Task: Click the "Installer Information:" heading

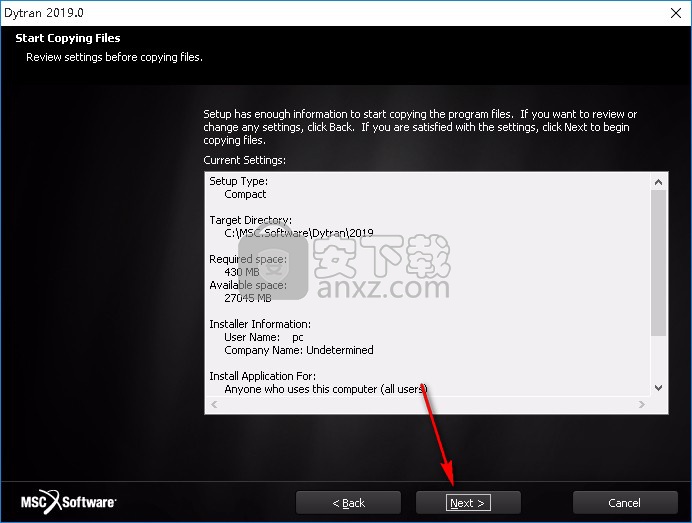Action: 260,324
